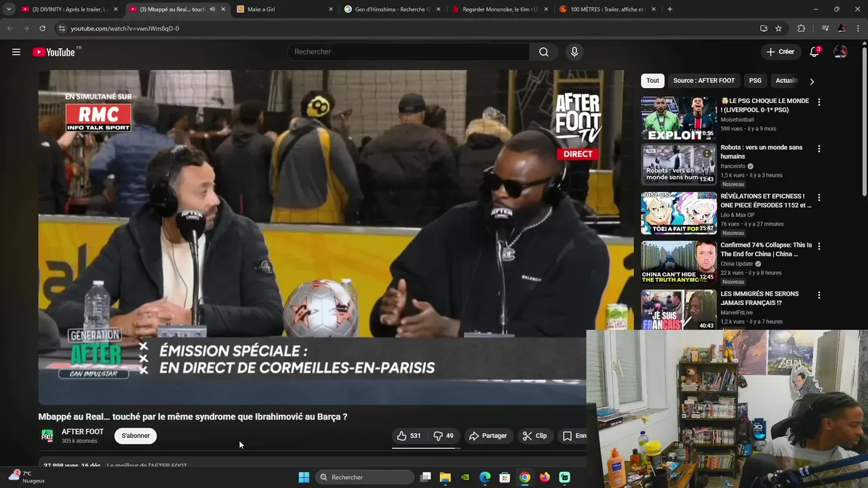The height and width of the screenshot is (488, 868).
Task: Switch to the DIVINITY trailer tab
Action: tap(70, 9)
